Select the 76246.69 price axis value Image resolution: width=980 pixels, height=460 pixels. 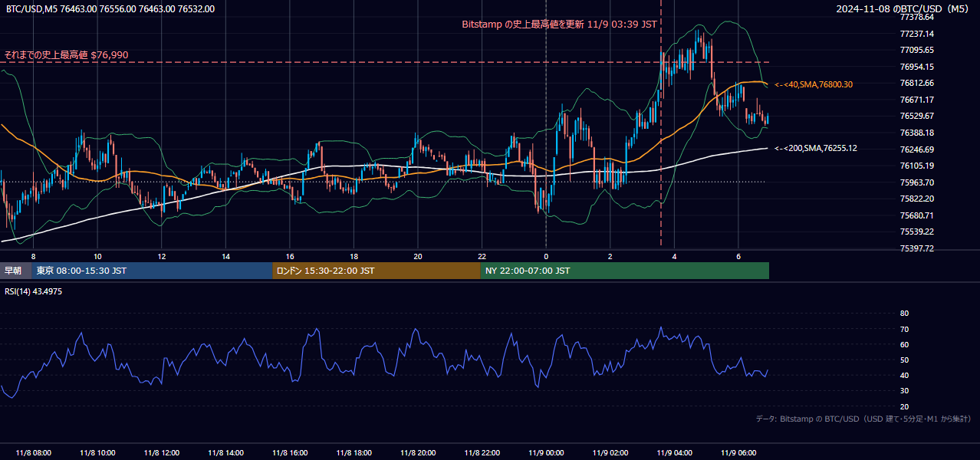tap(916, 149)
